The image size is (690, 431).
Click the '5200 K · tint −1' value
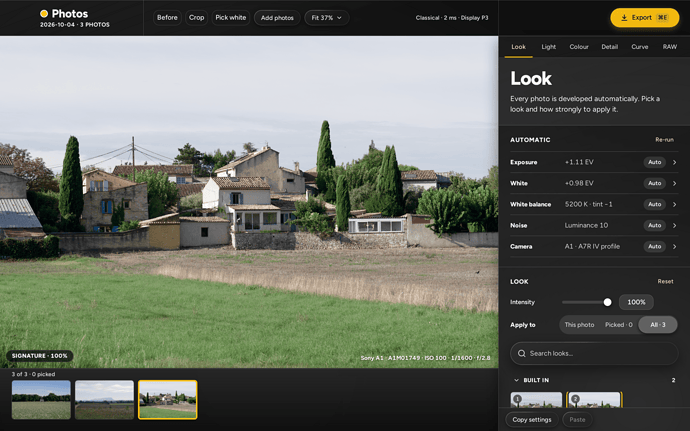point(588,204)
